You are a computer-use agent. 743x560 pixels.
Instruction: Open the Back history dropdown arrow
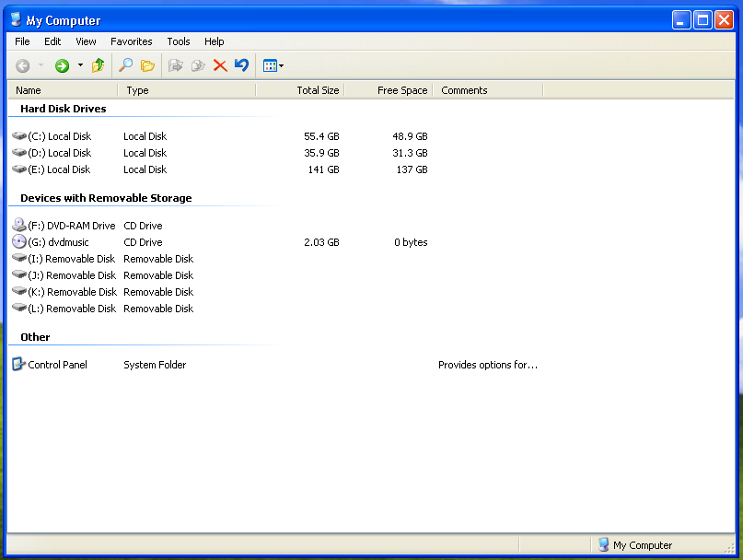tap(41, 65)
